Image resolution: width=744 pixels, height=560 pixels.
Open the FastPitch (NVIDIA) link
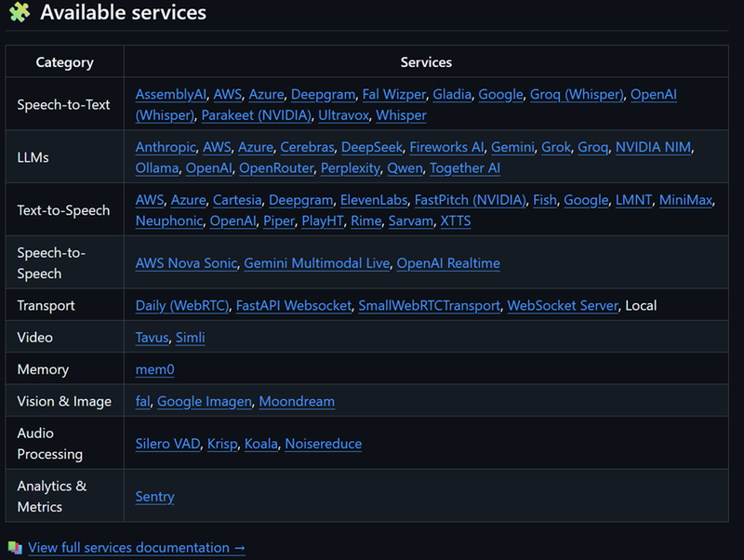471,200
